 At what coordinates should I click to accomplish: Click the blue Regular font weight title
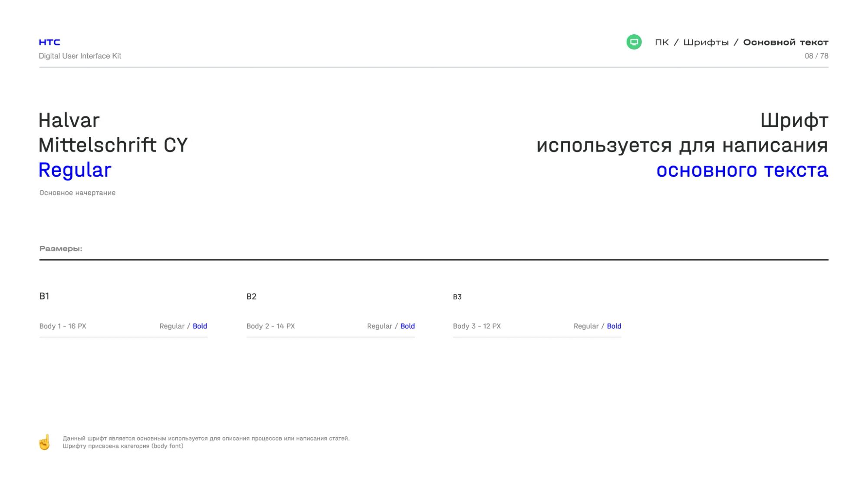(75, 171)
